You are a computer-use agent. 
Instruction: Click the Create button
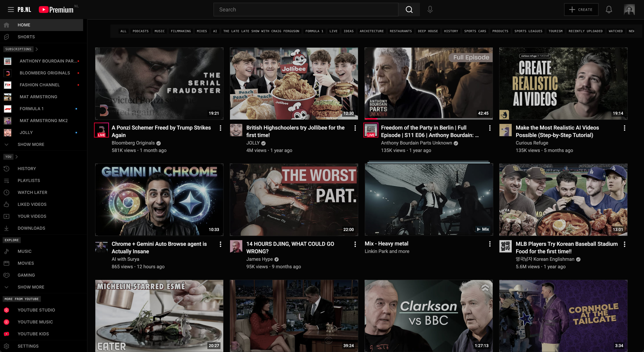click(581, 9)
